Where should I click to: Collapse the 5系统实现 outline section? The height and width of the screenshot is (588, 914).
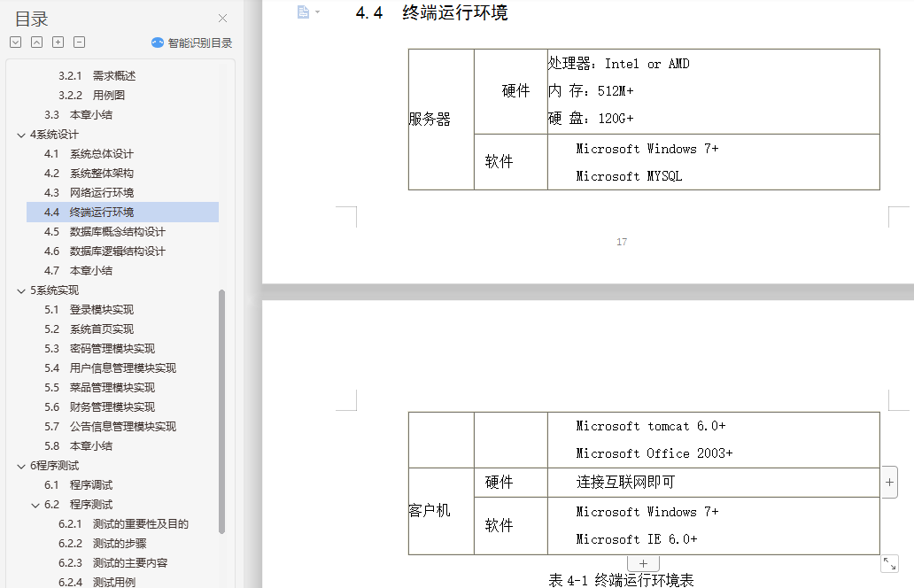pos(21,290)
